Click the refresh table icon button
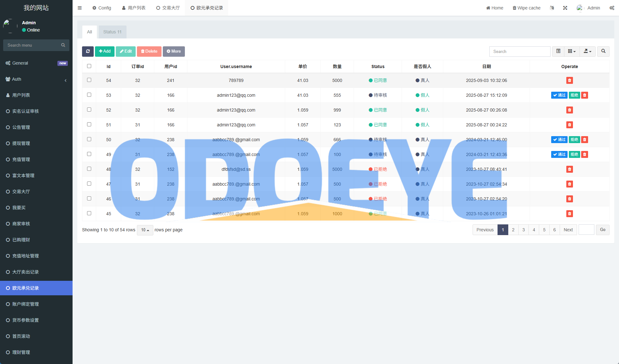The height and width of the screenshot is (364, 619). pos(88,51)
